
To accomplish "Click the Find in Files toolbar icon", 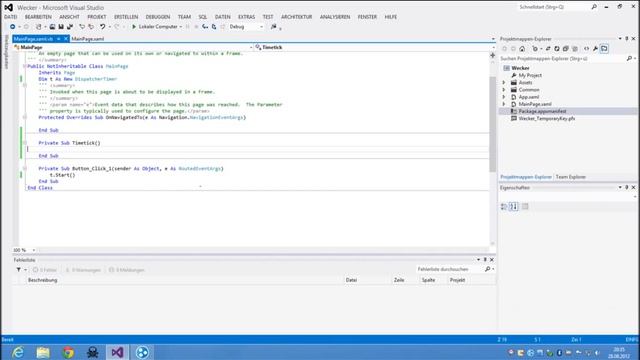I will click(273, 27).
